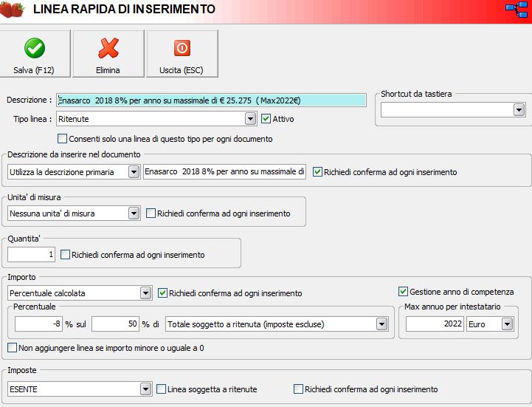Expand the Percentuale calcolata dropdown
532x407 pixels.
coord(145,293)
